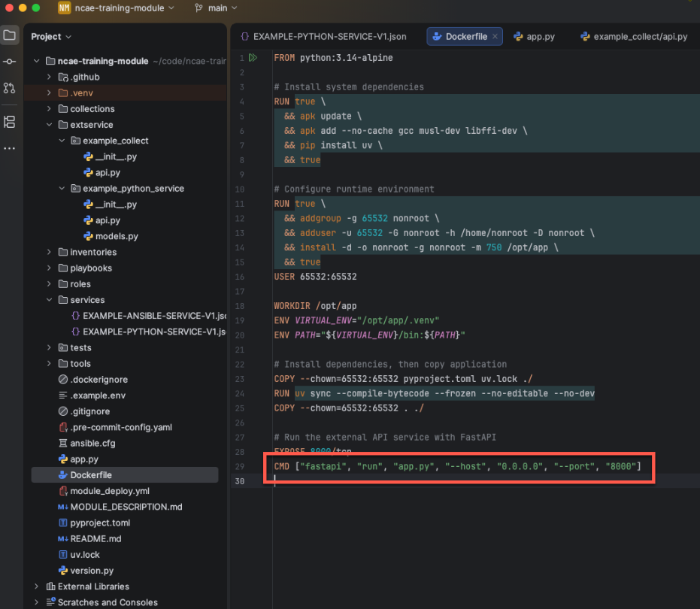Open the Commit tool window icon

(x=9, y=61)
